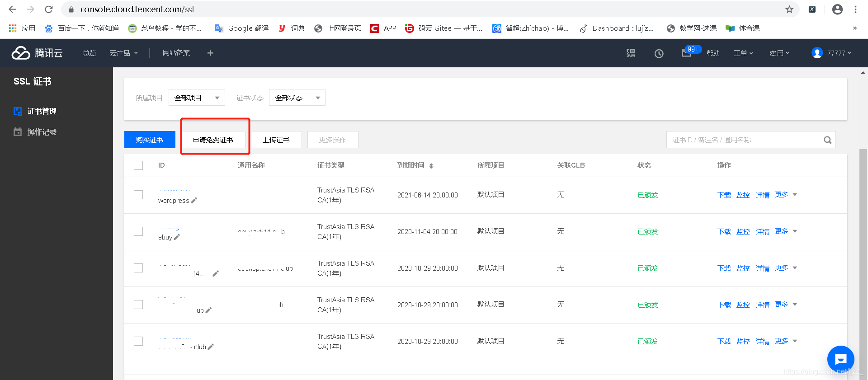
Task: Open the Chrome profile avatar icon
Action: click(837, 9)
